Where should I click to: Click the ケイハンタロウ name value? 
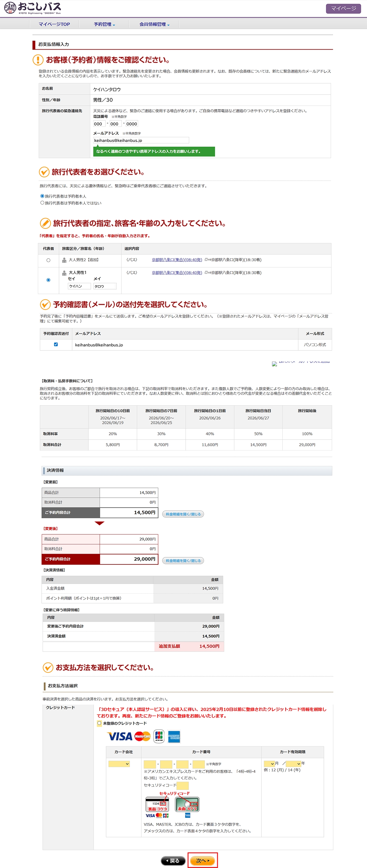point(107,89)
